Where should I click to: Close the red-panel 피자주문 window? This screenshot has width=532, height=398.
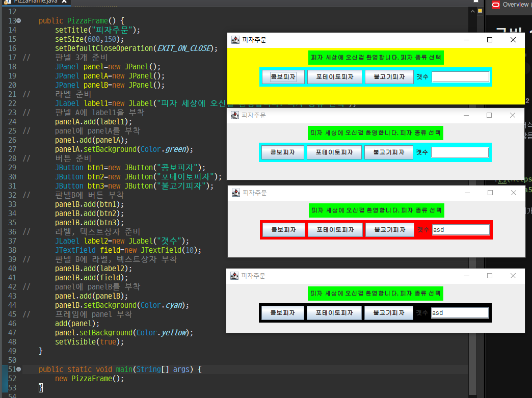514,193
